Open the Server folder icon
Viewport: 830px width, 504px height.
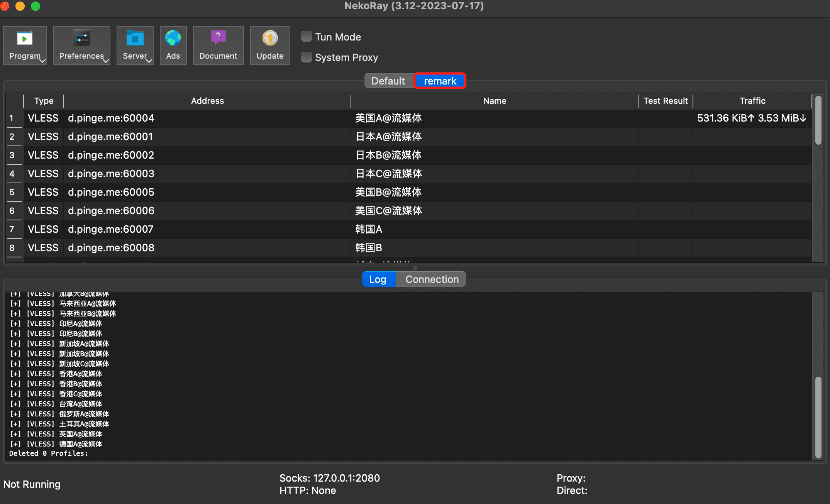[135, 39]
